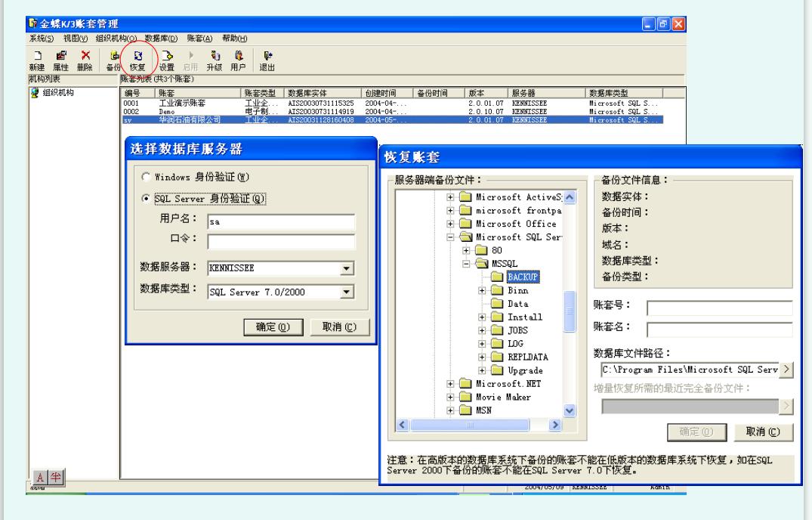Open the 视图(V) menu
The height and width of the screenshot is (520, 812).
click(x=76, y=39)
